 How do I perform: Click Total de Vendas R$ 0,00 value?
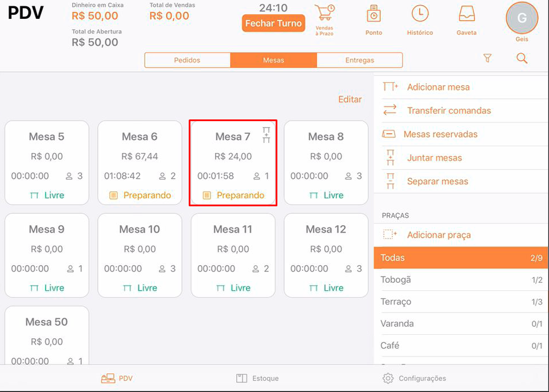pyautogui.click(x=169, y=16)
